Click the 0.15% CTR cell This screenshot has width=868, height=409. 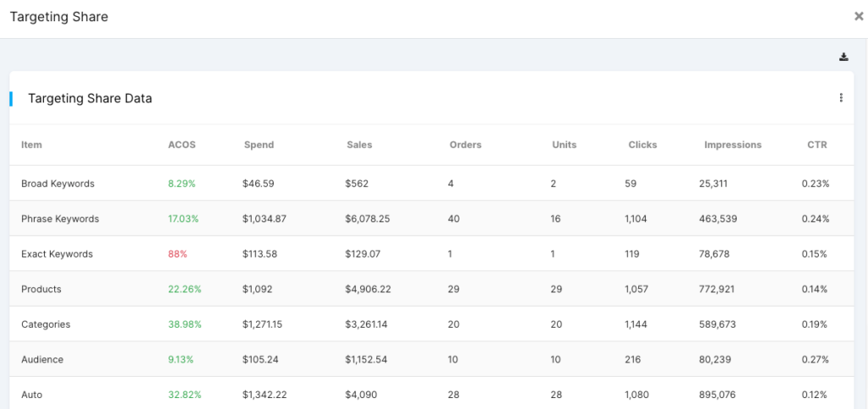(815, 254)
